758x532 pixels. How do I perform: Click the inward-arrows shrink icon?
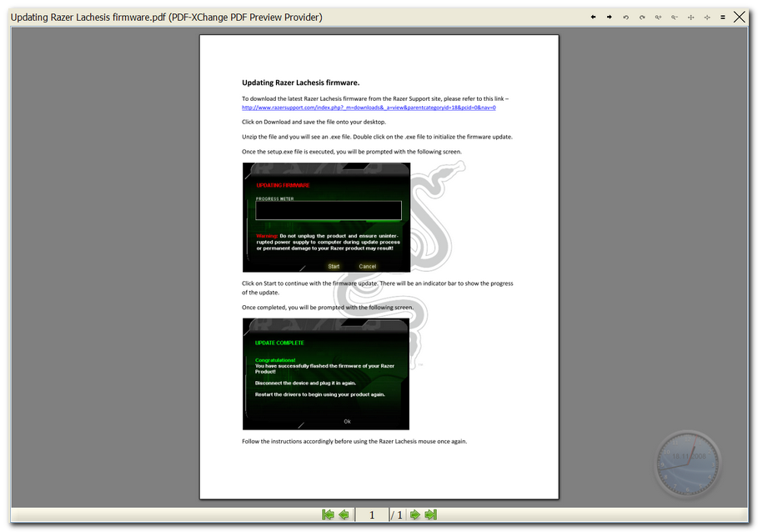click(707, 17)
